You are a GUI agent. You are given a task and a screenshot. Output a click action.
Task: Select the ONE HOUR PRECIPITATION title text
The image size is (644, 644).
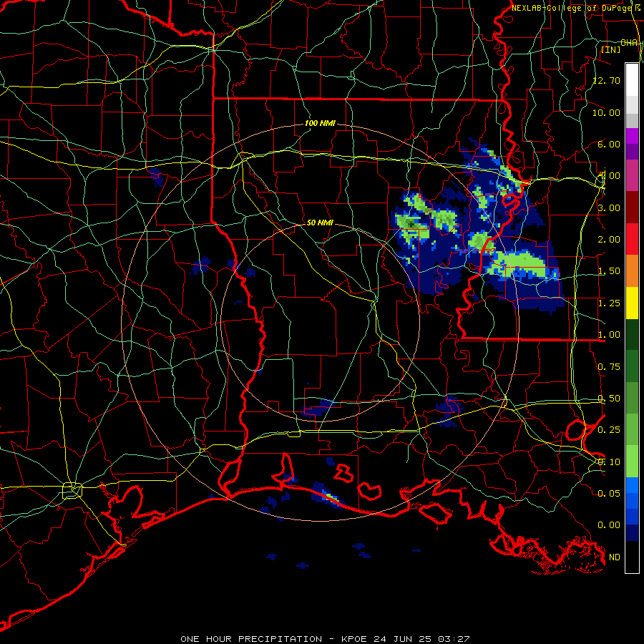point(251,639)
